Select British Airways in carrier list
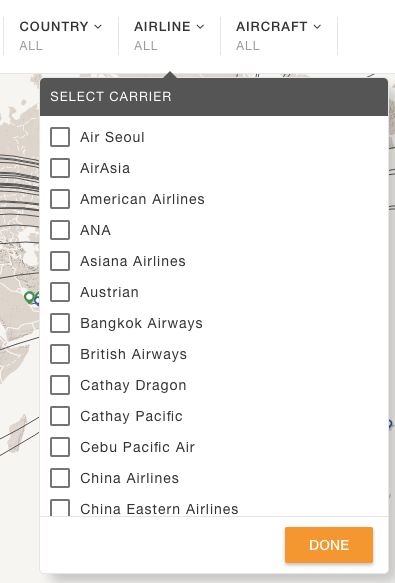This screenshot has height=583, width=395. click(60, 354)
